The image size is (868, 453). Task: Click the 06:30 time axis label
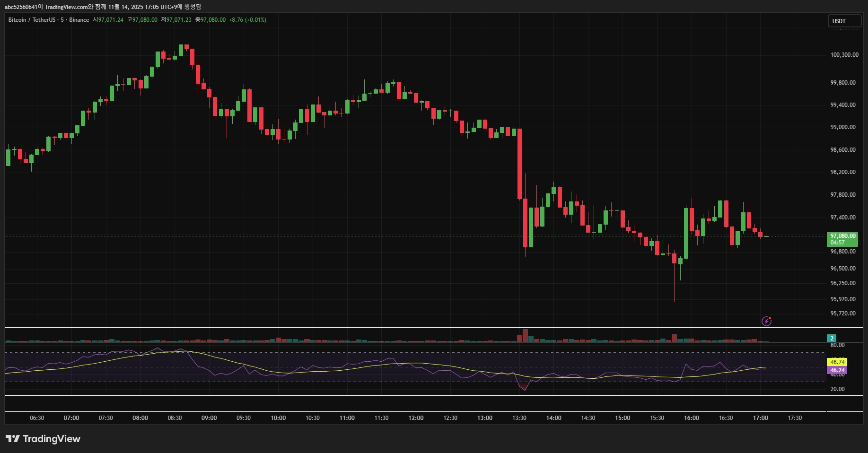coord(37,418)
